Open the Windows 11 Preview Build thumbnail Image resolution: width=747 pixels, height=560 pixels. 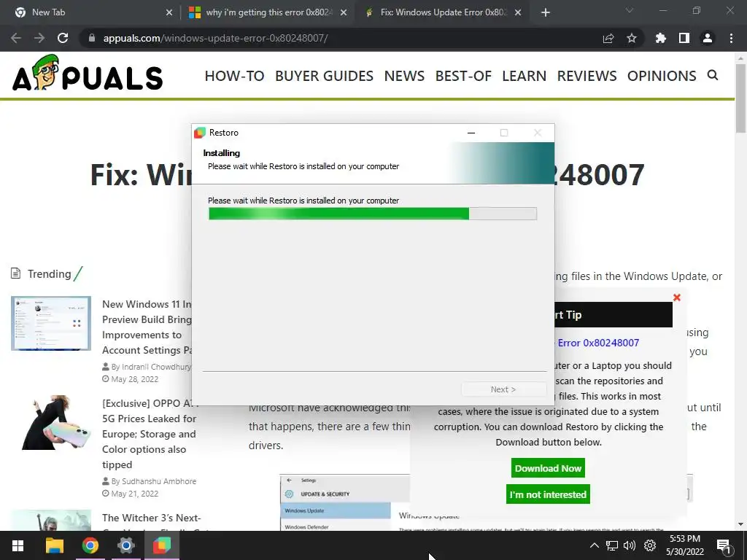(51, 323)
